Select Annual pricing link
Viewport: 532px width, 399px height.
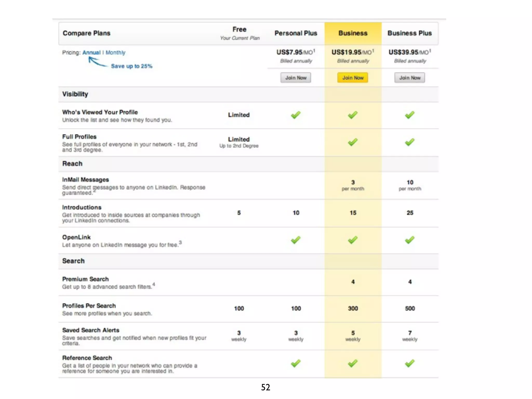pyautogui.click(x=91, y=52)
